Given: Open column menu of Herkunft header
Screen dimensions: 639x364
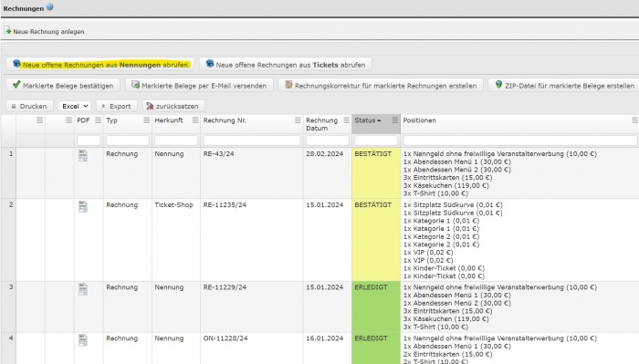Looking at the screenshot, I should click(x=195, y=120).
